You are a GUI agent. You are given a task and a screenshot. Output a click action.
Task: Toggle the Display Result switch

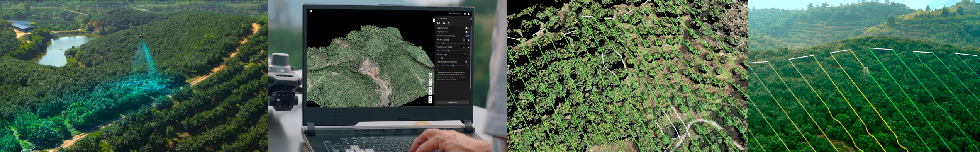coord(467,28)
